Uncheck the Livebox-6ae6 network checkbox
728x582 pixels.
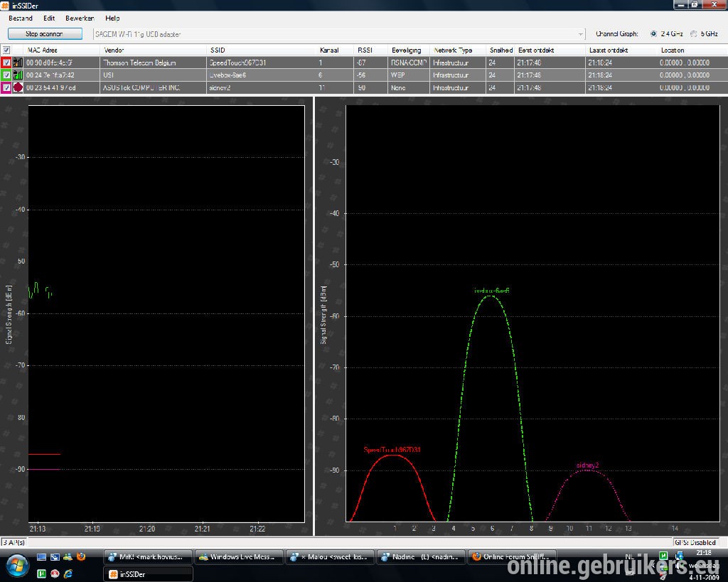click(x=6, y=75)
